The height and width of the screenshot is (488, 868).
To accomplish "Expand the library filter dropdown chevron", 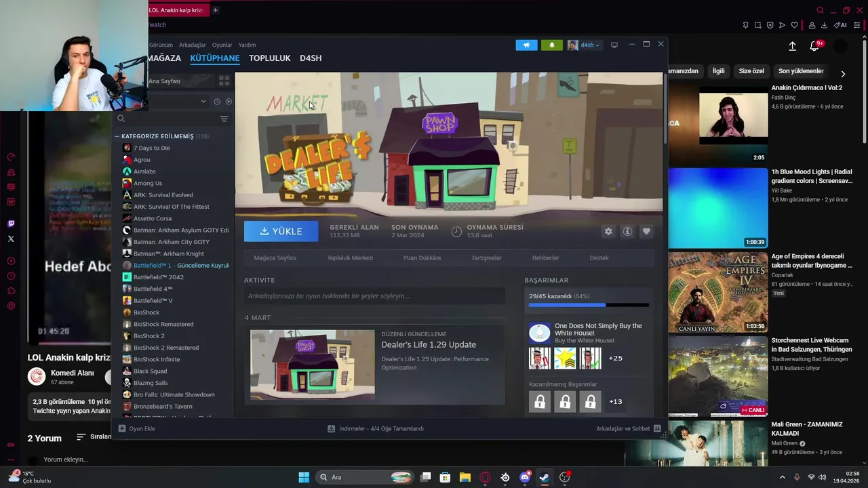I will [x=203, y=102].
